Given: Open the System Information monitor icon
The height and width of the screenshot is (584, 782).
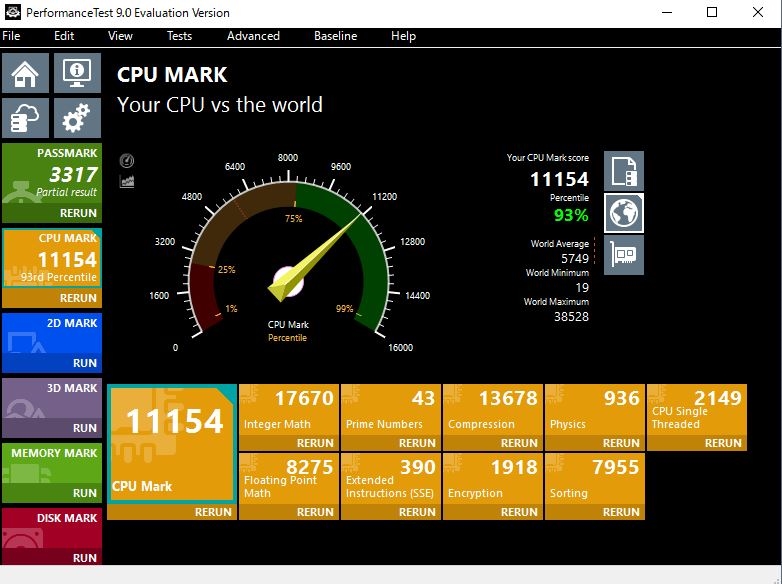Looking at the screenshot, I should click(77, 73).
